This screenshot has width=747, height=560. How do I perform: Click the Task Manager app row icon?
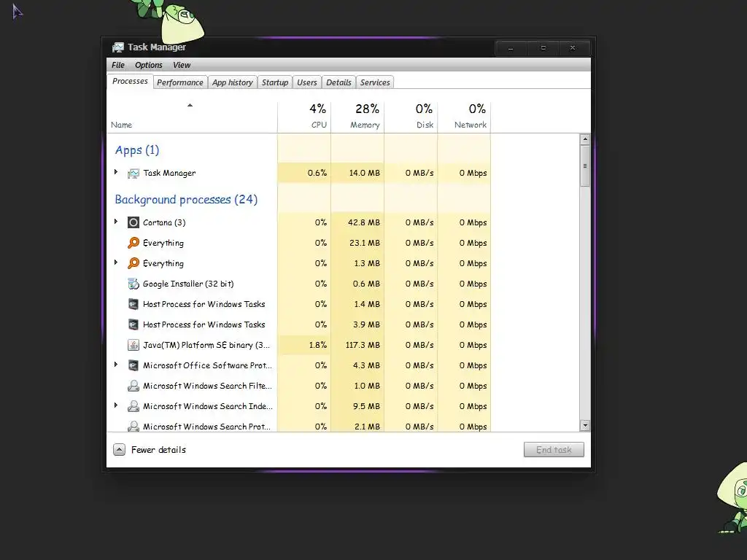133,174
